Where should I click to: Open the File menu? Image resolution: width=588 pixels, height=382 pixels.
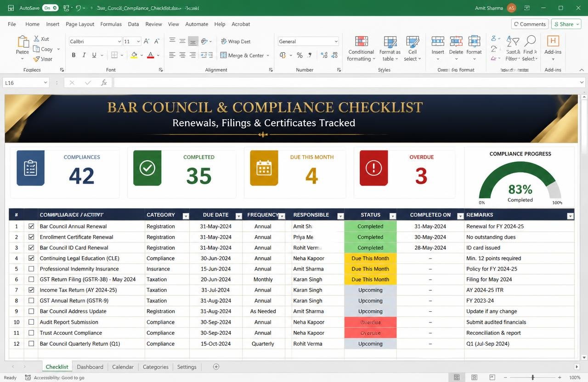[12, 24]
